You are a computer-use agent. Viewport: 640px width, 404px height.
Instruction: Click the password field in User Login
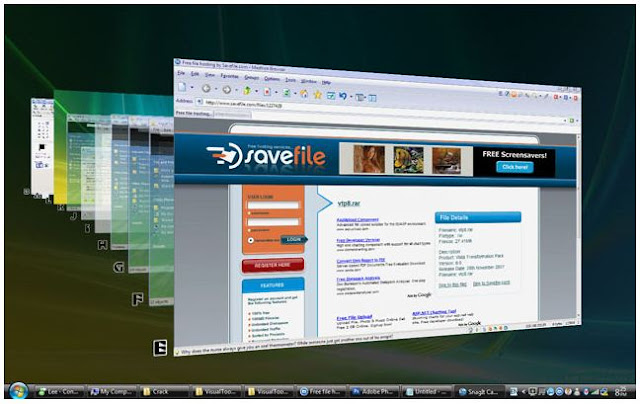273,222
